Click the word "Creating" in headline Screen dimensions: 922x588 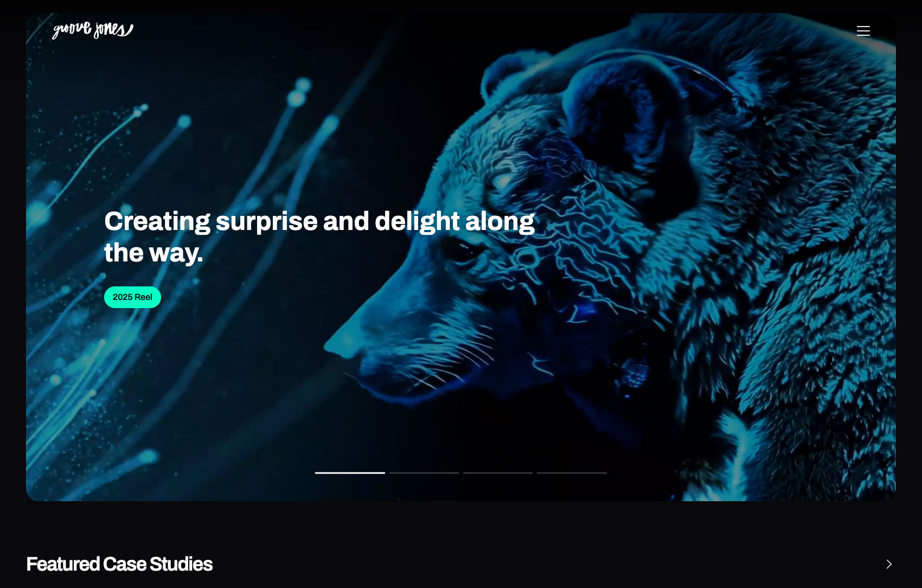point(157,222)
